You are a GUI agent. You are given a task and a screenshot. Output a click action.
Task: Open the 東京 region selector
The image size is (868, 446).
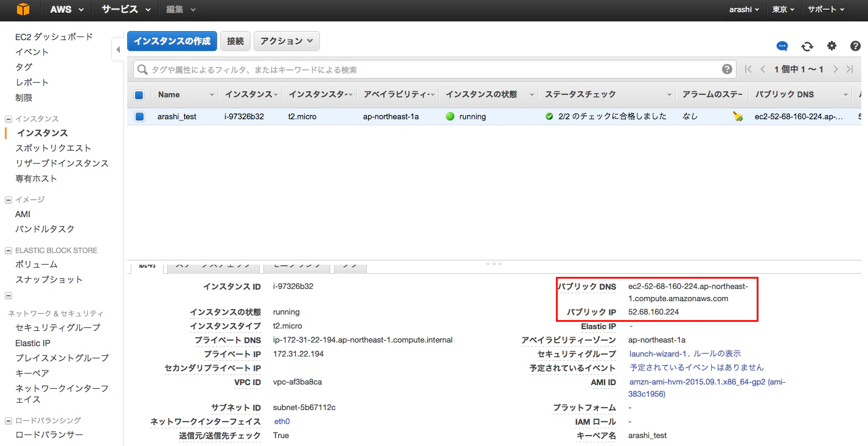pos(782,10)
